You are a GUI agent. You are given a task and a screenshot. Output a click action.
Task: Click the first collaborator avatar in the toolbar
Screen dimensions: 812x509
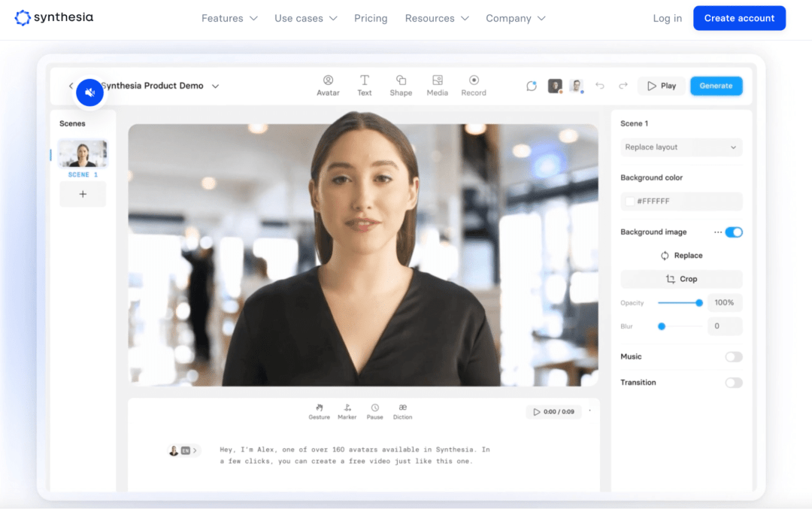[x=555, y=86]
